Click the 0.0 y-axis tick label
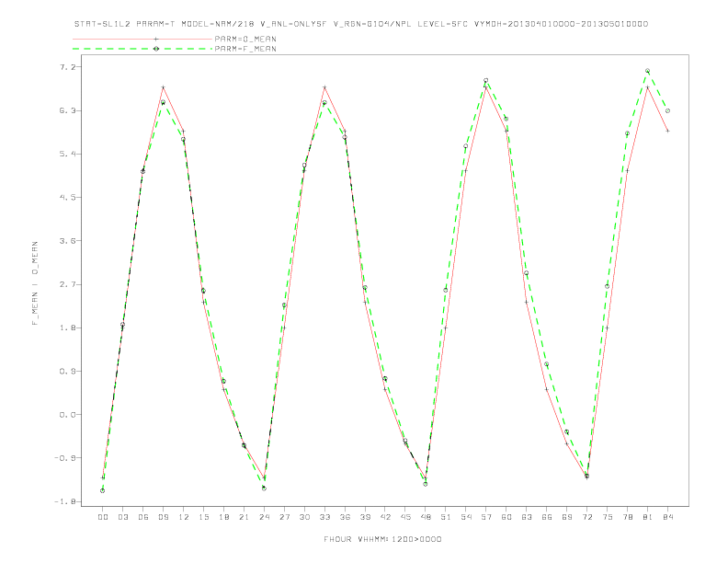 pos(66,414)
